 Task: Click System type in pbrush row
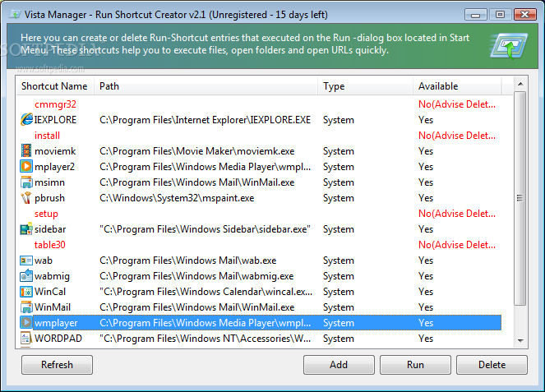pyautogui.click(x=339, y=198)
